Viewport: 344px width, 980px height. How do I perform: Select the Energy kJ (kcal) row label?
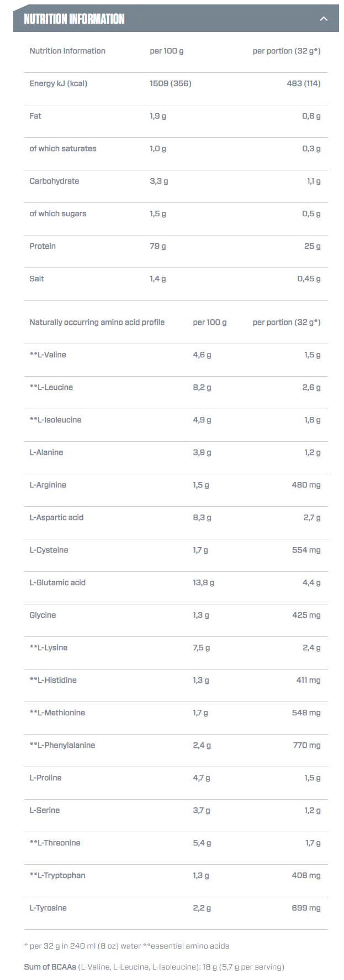[59, 83]
